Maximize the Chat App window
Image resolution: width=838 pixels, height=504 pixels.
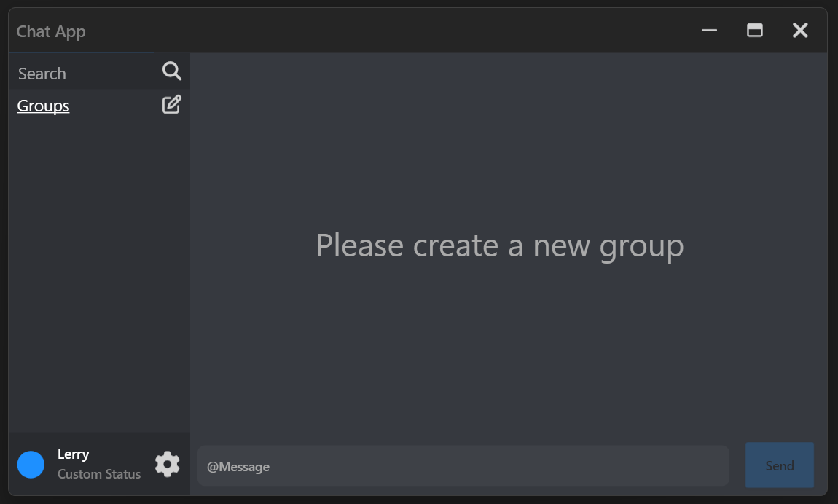755,31
